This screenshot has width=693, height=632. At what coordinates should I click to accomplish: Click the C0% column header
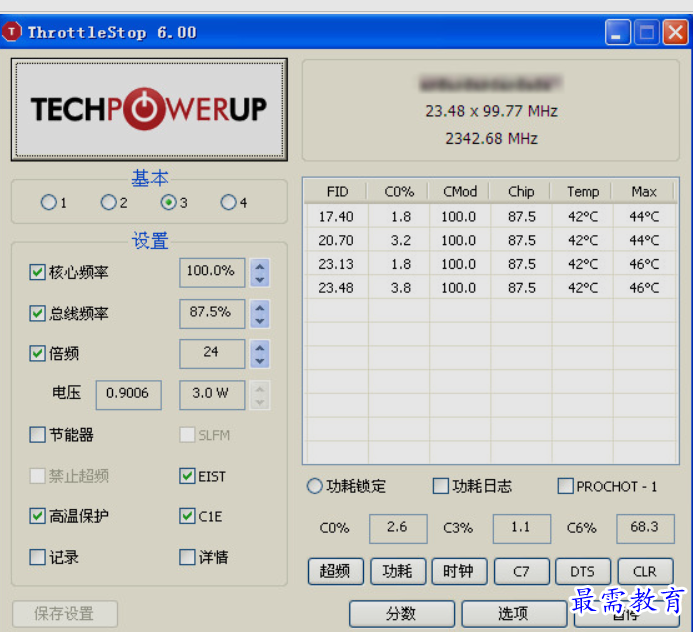point(398,191)
